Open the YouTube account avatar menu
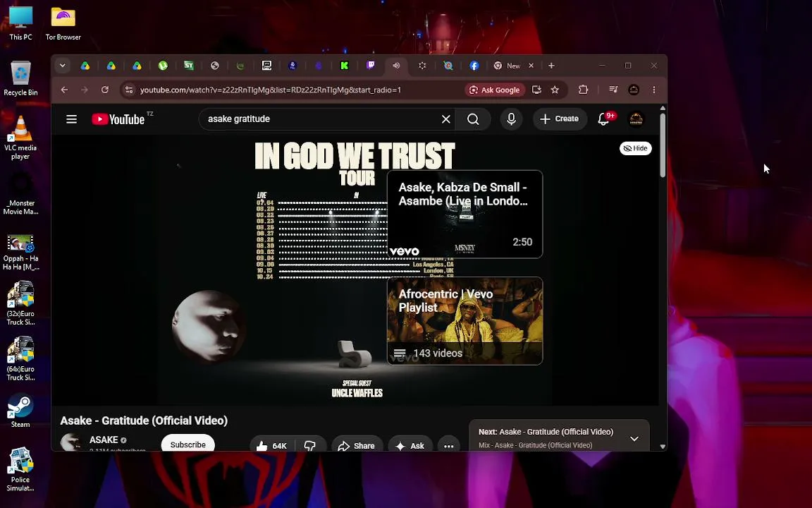The height and width of the screenshot is (508, 812). (x=636, y=119)
